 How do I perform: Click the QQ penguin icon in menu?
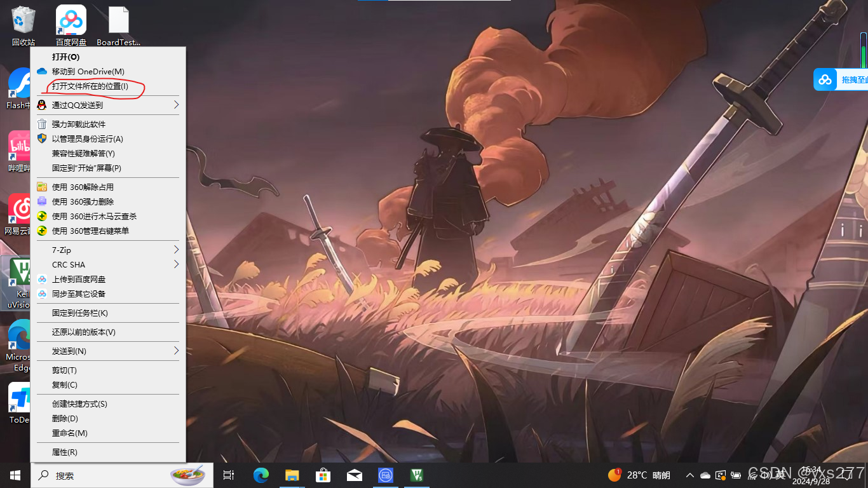click(x=42, y=105)
